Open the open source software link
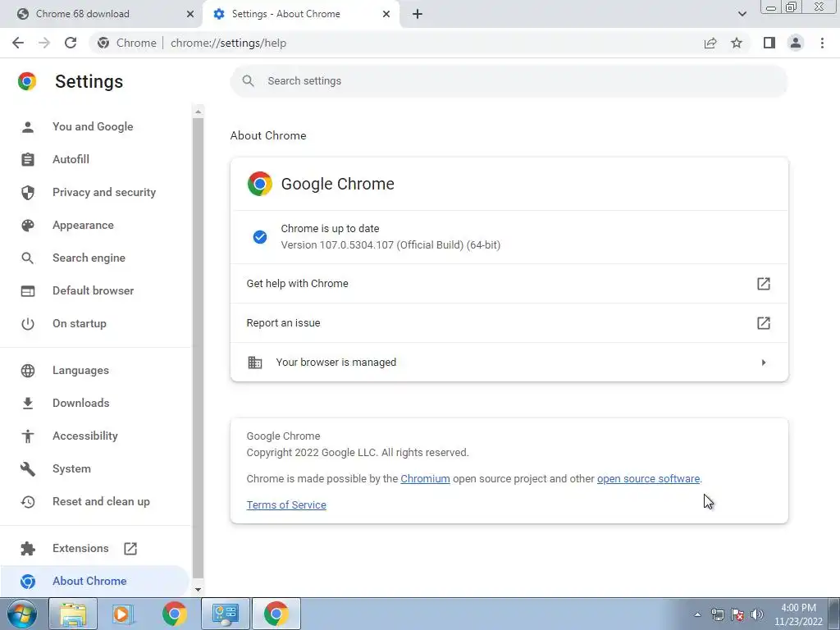This screenshot has height=630, width=840. [x=648, y=478]
